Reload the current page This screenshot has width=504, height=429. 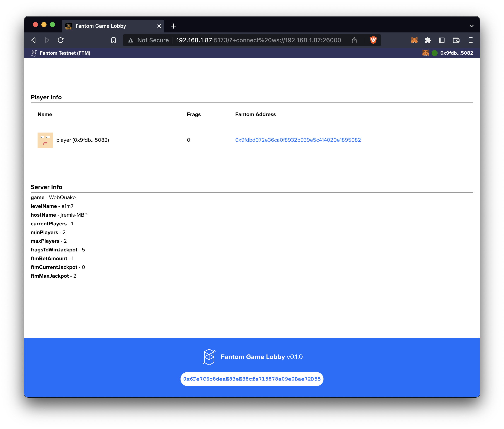pyautogui.click(x=61, y=40)
